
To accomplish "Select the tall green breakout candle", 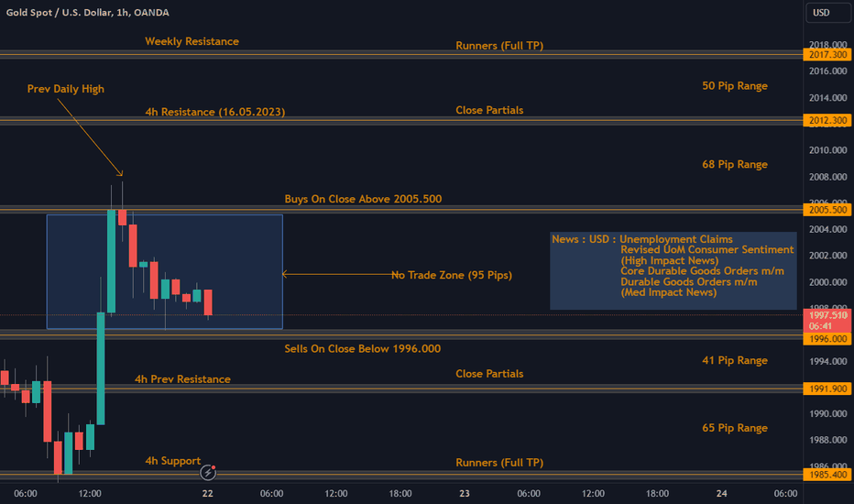I will [x=101, y=368].
